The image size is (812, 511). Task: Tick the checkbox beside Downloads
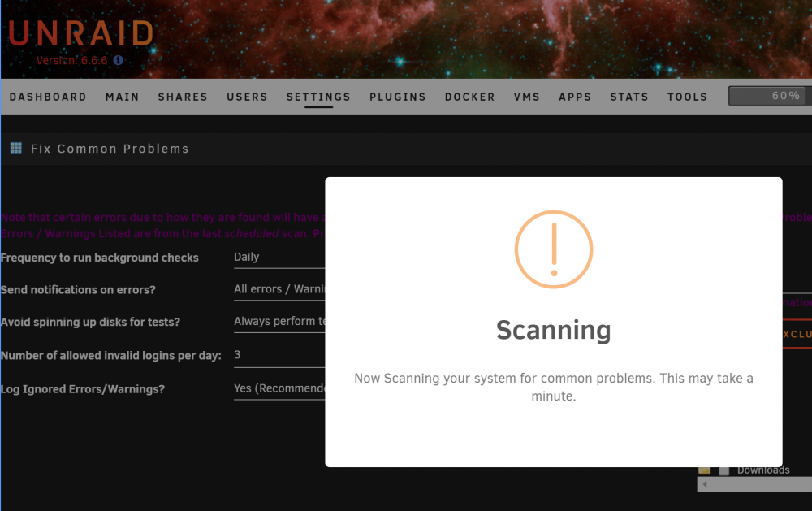point(724,470)
